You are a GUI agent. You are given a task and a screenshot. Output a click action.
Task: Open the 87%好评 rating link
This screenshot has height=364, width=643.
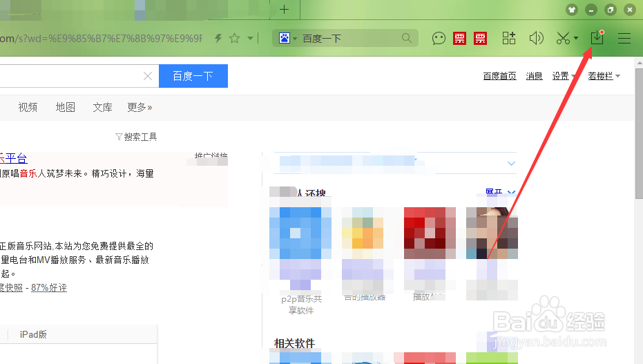coord(49,288)
